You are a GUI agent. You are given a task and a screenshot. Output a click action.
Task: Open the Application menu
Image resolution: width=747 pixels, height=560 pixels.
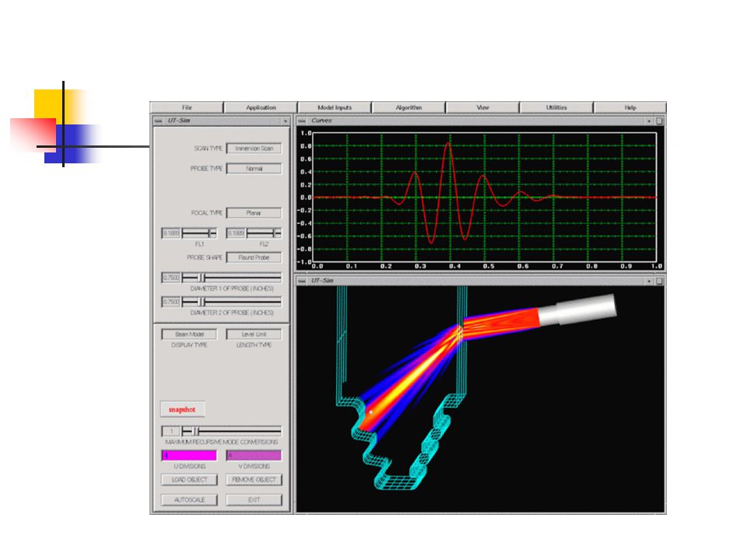tap(261, 107)
